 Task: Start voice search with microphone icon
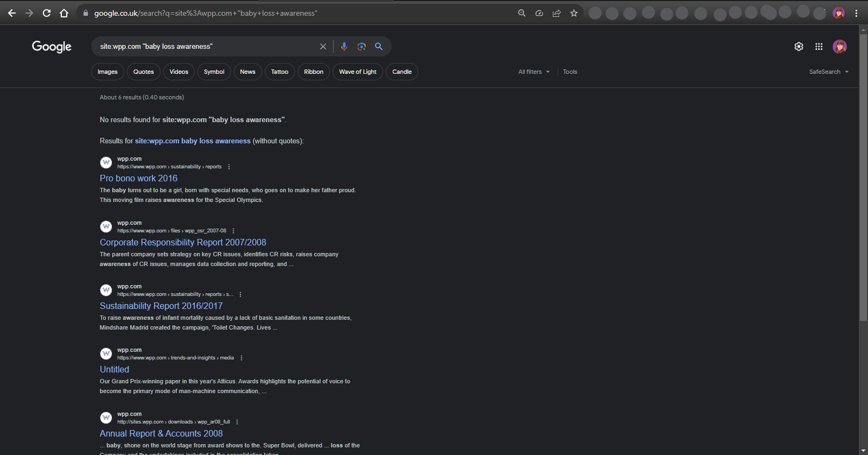pyautogui.click(x=344, y=47)
